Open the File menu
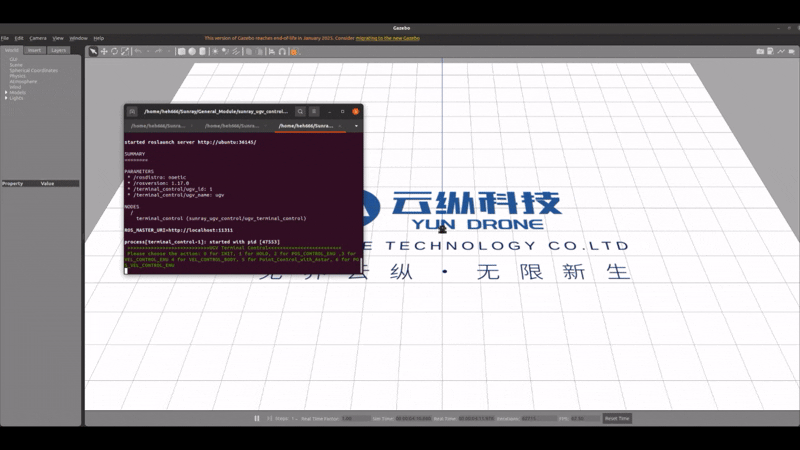Screen dimensions: 800x450 click(5, 38)
